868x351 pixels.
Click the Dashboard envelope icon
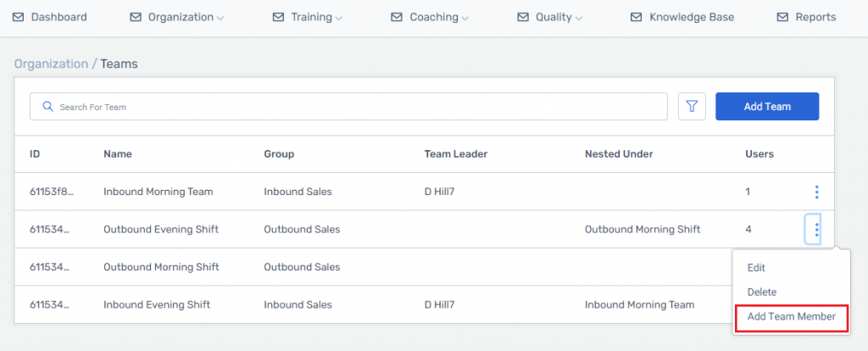(19, 17)
